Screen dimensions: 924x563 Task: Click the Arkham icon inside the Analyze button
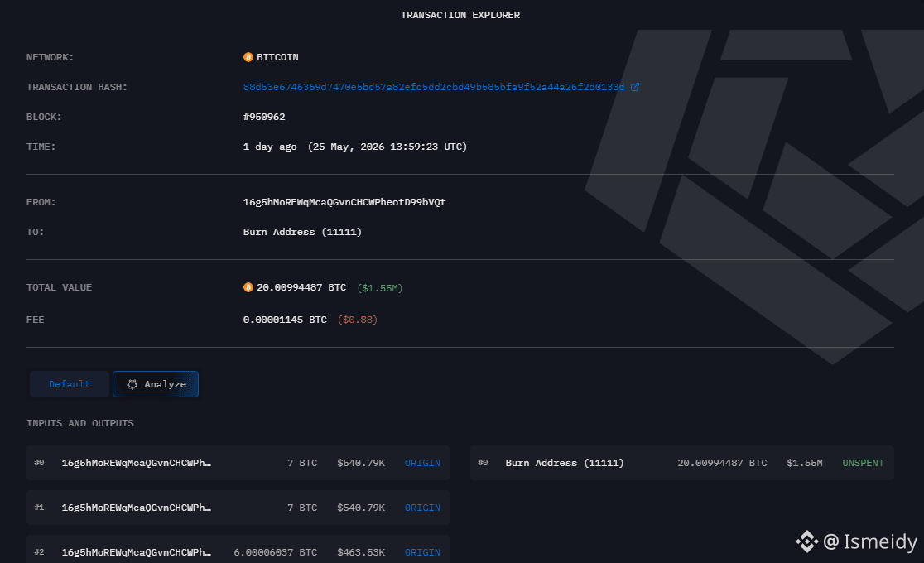[132, 384]
